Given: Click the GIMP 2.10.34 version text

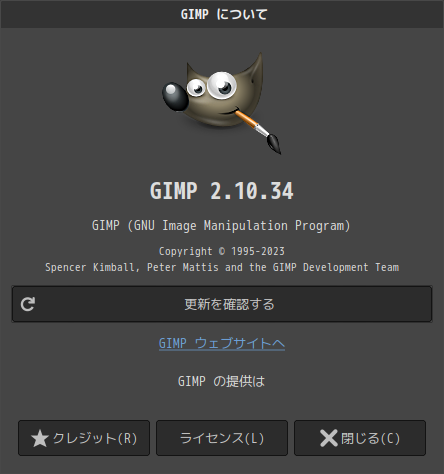Looking at the screenshot, I should point(222,191).
